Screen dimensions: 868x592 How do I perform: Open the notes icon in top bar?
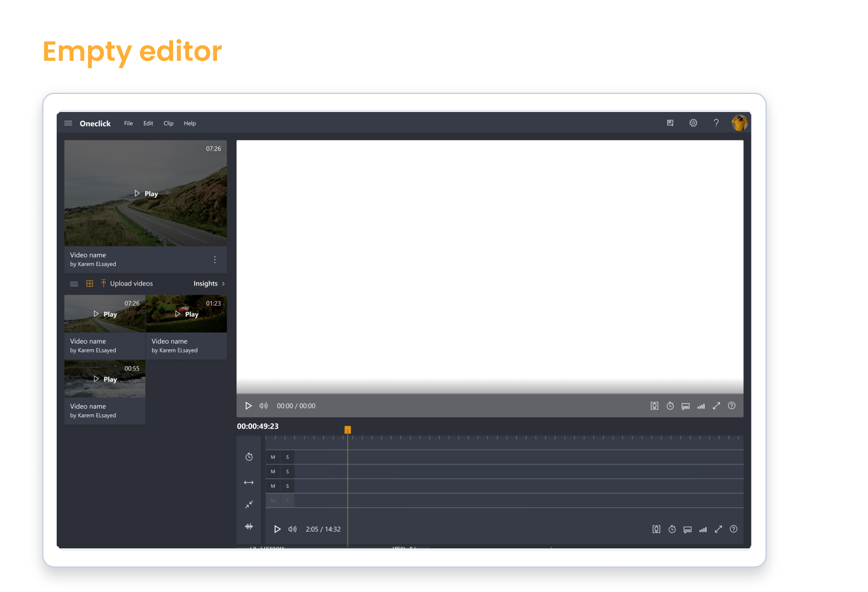coord(670,123)
